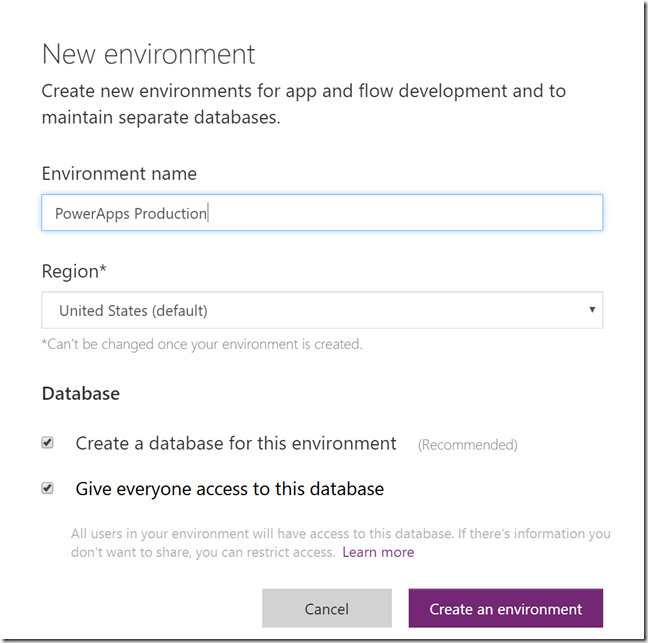Place cursor after 'PowerApps Production' text
The width and height of the screenshot is (648, 643).
pos(207,213)
